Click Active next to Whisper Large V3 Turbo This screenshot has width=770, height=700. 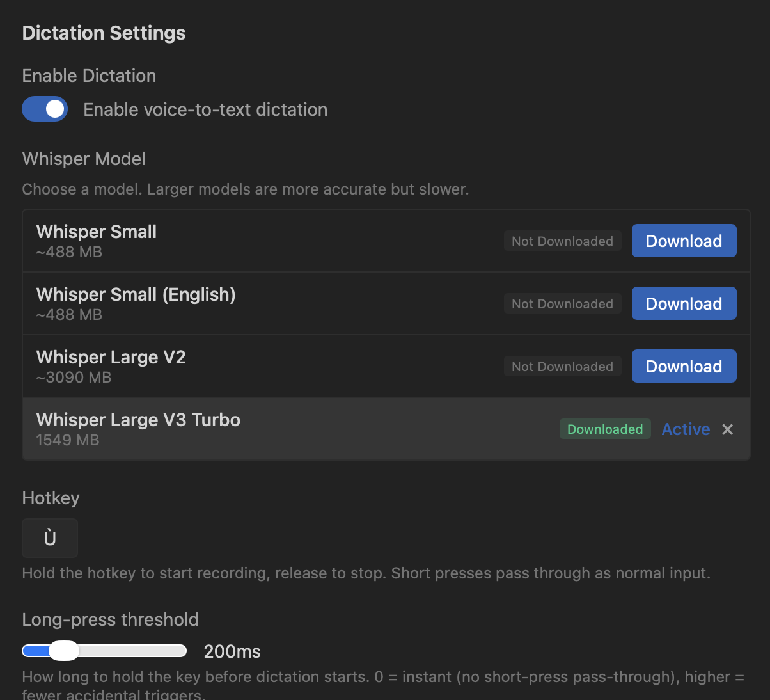coord(686,429)
